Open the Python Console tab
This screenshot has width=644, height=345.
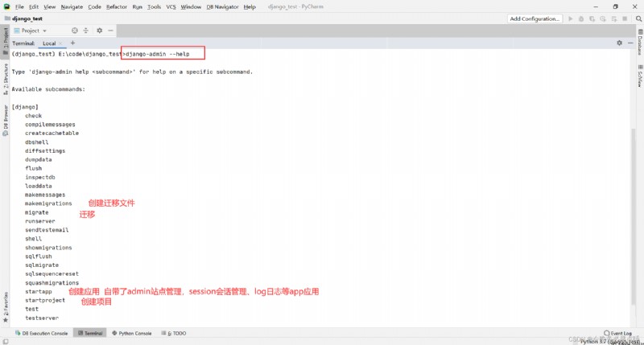[x=132, y=333]
